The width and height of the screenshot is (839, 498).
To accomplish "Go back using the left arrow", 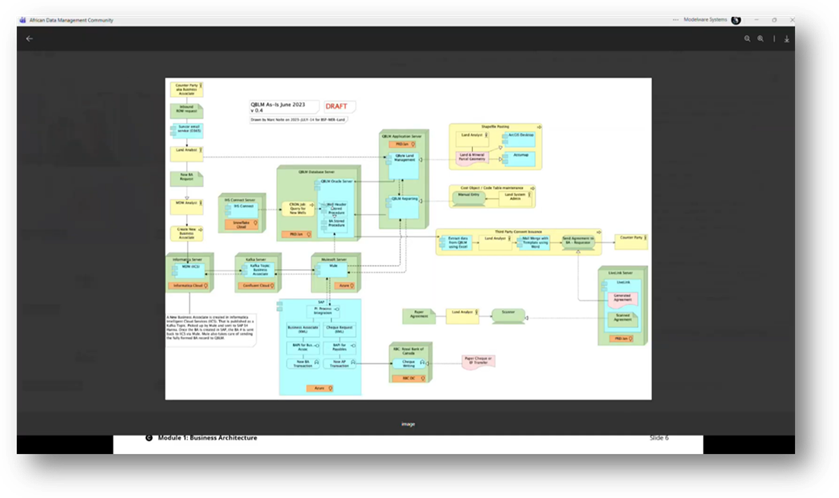I will click(x=29, y=39).
